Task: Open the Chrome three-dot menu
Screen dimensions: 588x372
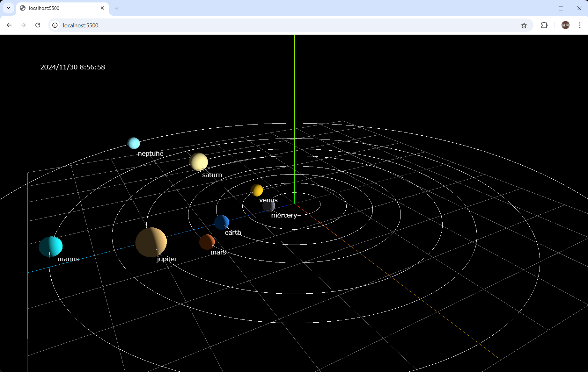Action: tap(580, 25)
